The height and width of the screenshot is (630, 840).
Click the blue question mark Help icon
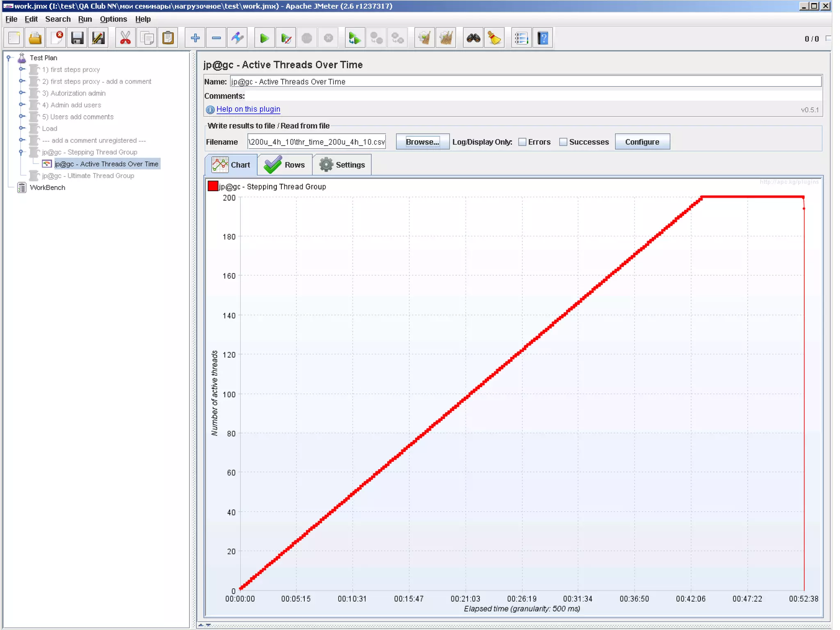pyautogui.click(x=543, y=38)
